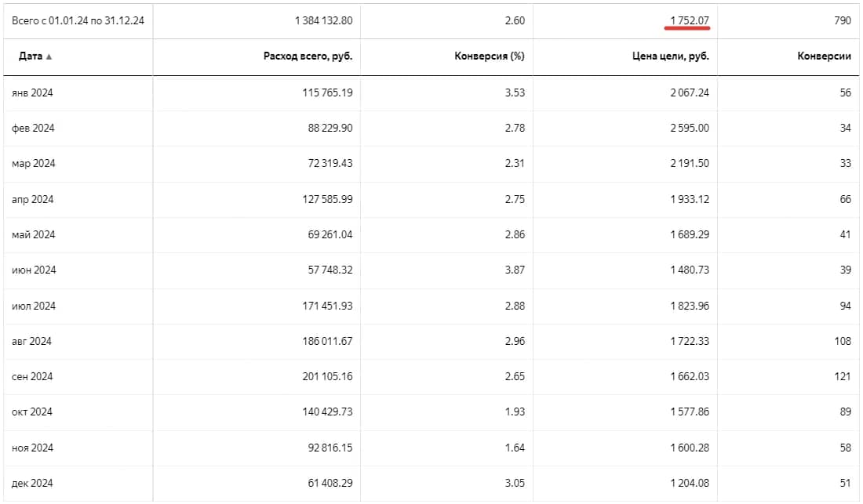
Task: Select the окт 2024 goal price 1 577.86
Action: [x=690, y=412]
